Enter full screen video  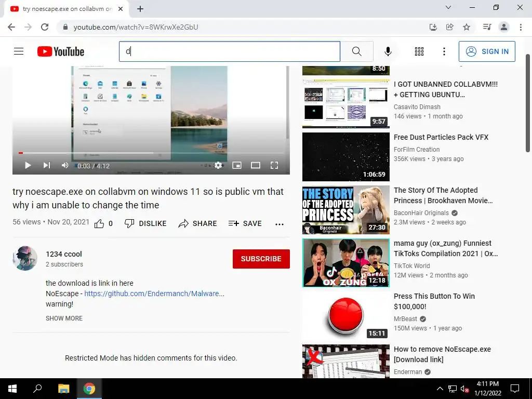coord(274,165)
